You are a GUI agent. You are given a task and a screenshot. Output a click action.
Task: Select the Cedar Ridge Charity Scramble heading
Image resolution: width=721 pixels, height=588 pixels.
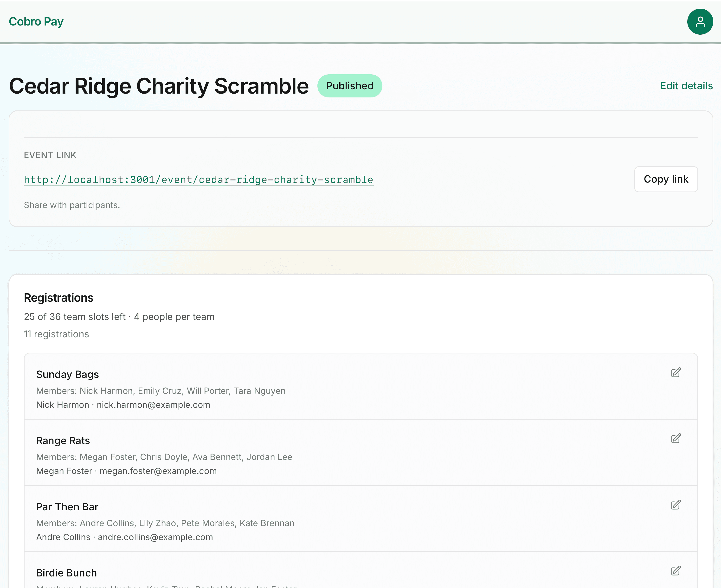click(x=159, y=86)
